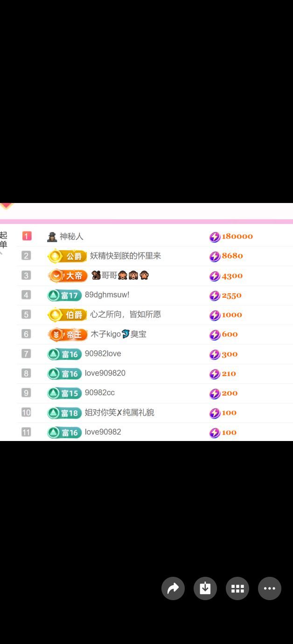Tap the share arrow icon

coord(173,588)
